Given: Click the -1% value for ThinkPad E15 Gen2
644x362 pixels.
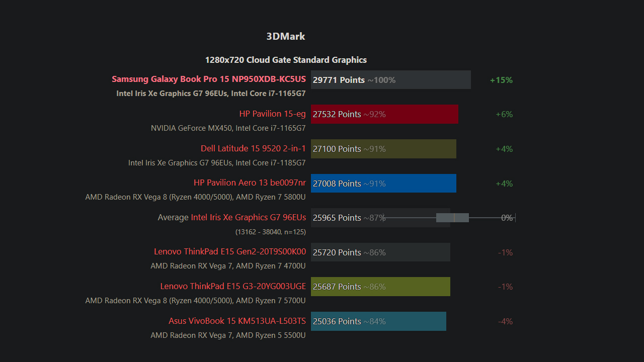Looking at the screenshot, I should point(505,252).
